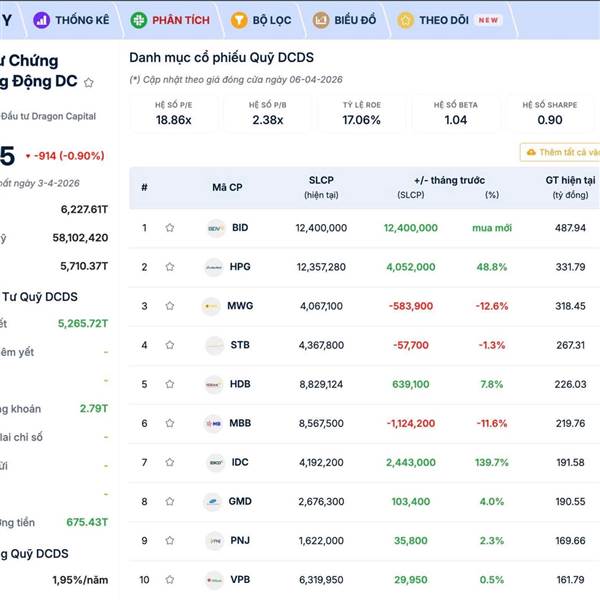The image size is (600, 600).
Task: Star the fund title to follow it
Action: [89, 82]
